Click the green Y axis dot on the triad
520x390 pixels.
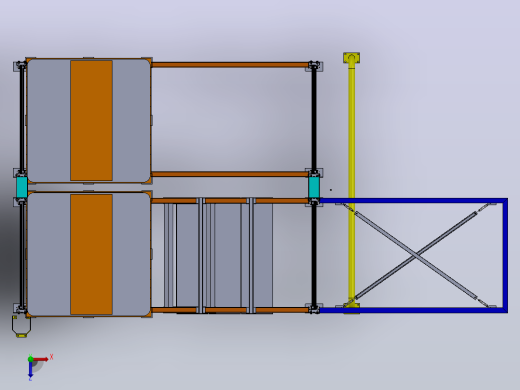pos(30,359)
